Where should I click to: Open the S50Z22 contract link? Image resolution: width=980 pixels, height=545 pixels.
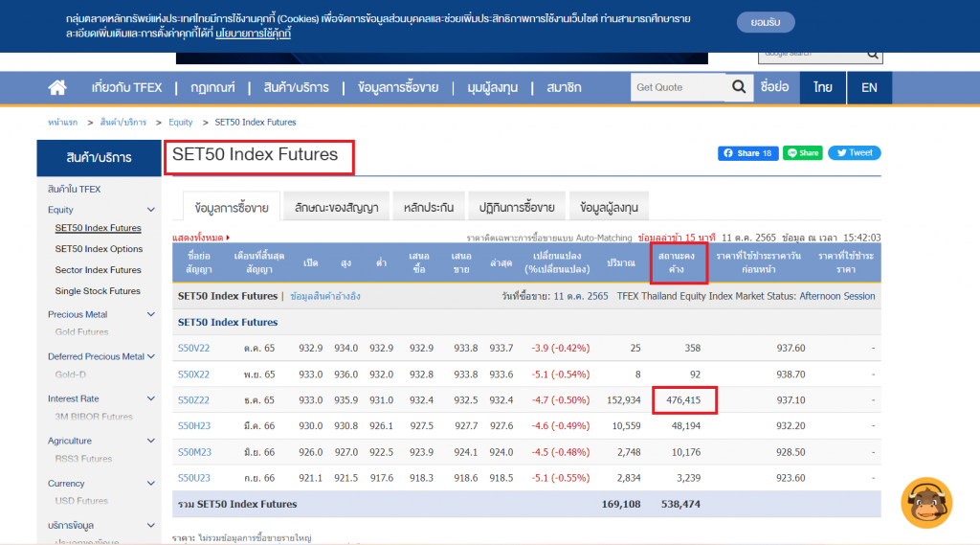click(193, 399)
